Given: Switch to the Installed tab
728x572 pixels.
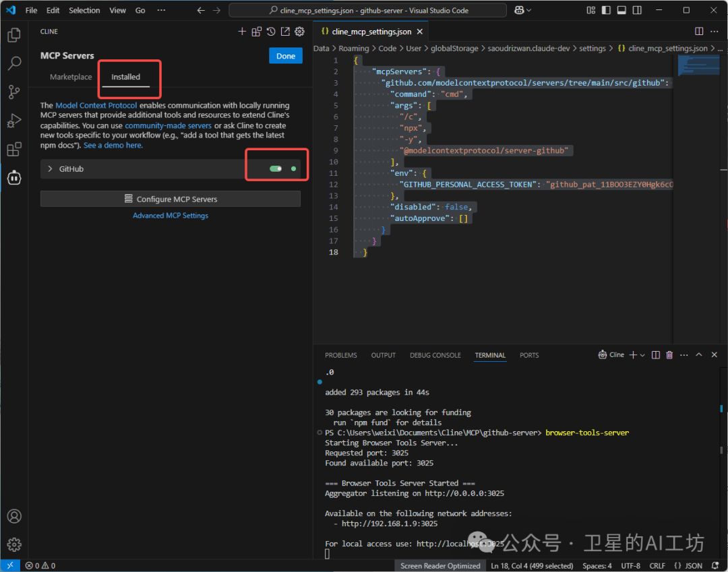Looking at the screenshot, I should pyautogui.click(x=125, y=77).
